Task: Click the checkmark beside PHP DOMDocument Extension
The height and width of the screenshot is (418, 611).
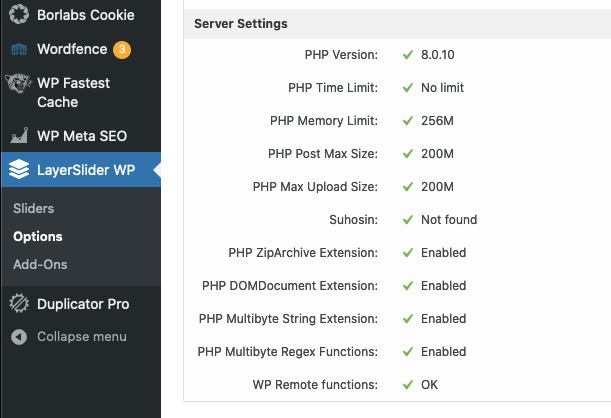Action: pos(408,286)
